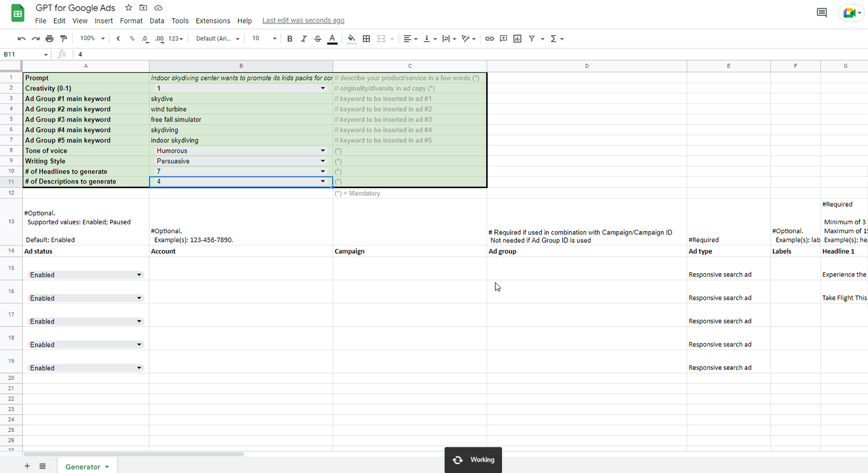Toggle bold formatting
This screenshot has height=473, width=868.
coord(290,39)
